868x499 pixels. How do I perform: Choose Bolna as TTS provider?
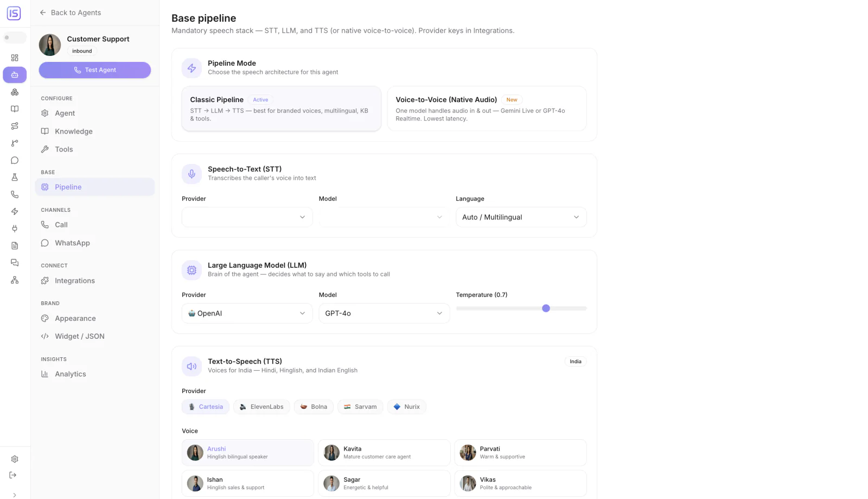click(x=314, y=407)
